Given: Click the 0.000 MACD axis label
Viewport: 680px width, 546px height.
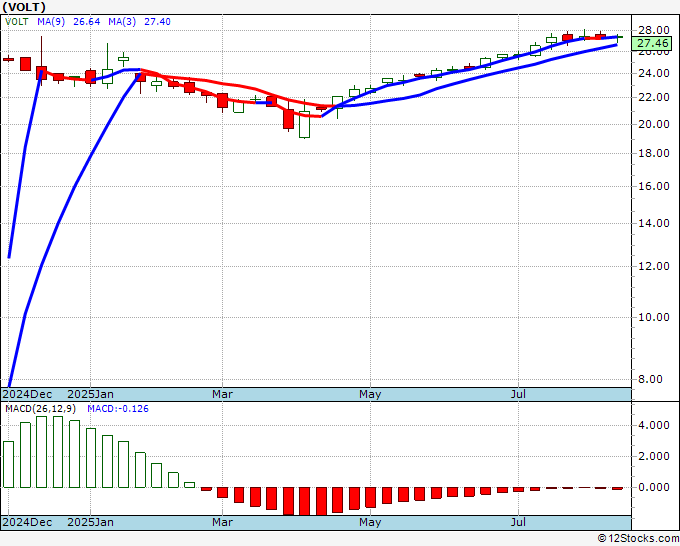Looking at the screenshot, I should (654, 487).
